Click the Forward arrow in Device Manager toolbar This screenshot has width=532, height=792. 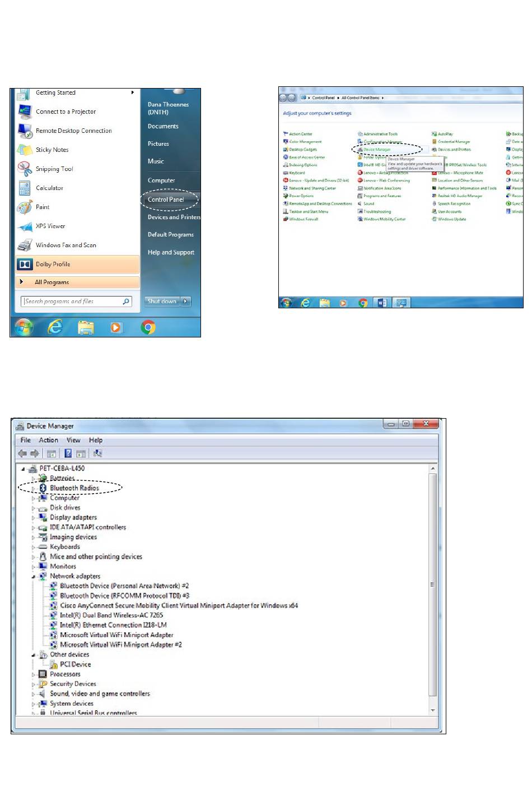tap(35, 453)
